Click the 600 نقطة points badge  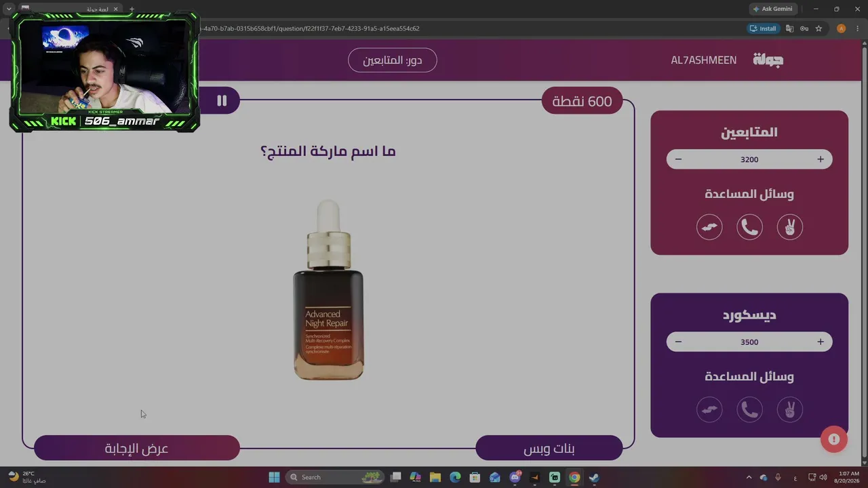583,101
